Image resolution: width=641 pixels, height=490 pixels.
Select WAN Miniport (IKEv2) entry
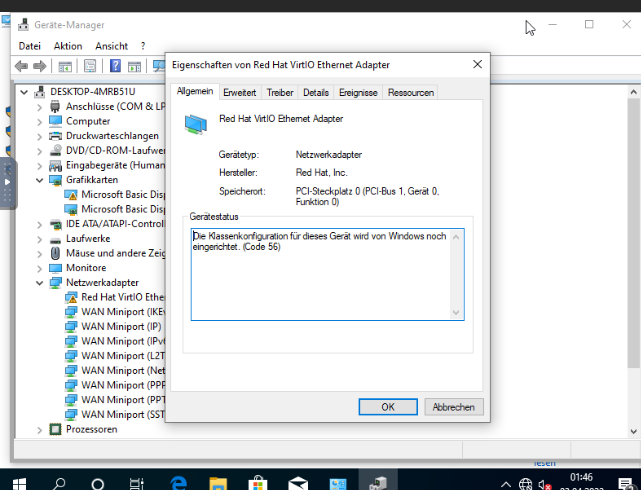[114, 312]
